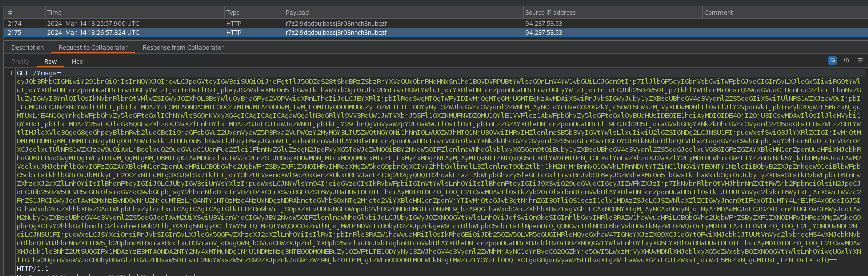Click the payload cell in row 2175
Viewport: 868px width, 276px height.
pyautogui.click(x=336, y=32)
